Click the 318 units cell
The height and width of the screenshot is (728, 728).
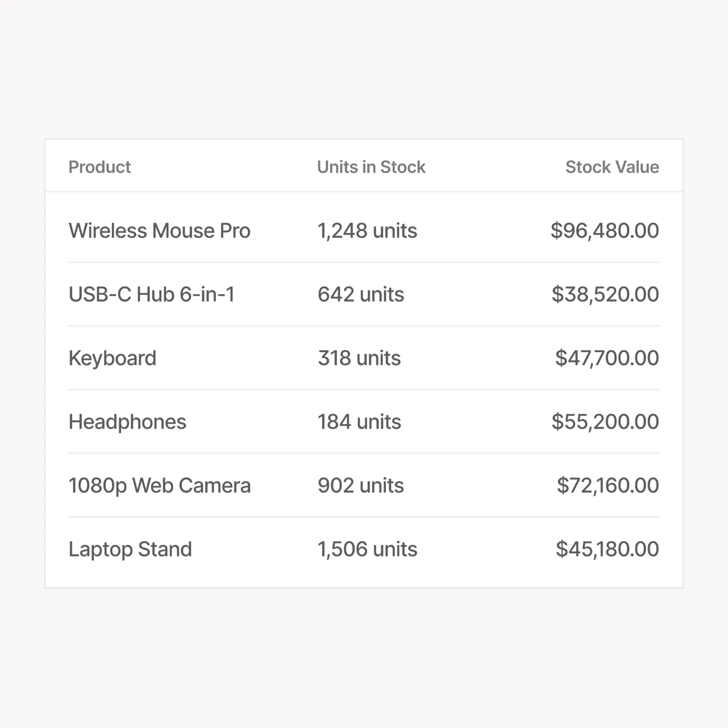coord(359,358)
